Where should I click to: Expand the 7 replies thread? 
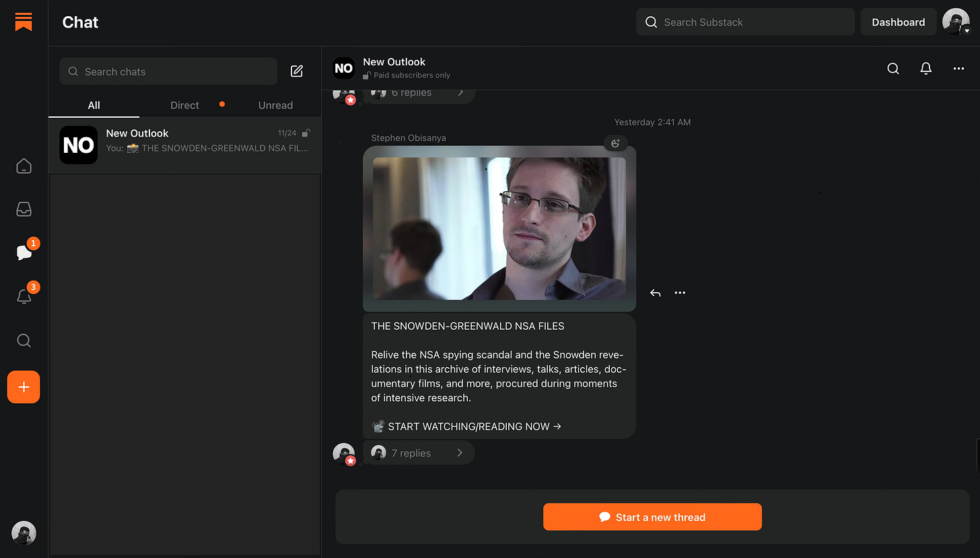tap(419, 453)
